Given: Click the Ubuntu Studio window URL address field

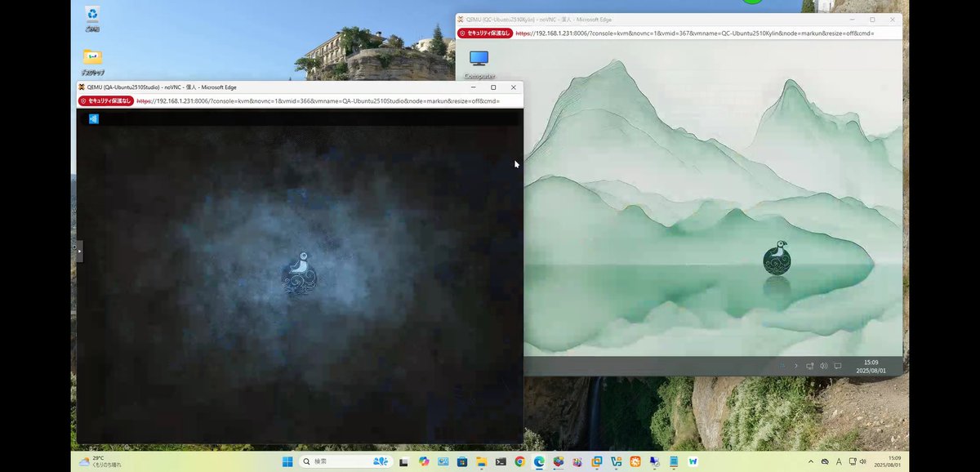Looking at the screenshot, I should 318,101.
